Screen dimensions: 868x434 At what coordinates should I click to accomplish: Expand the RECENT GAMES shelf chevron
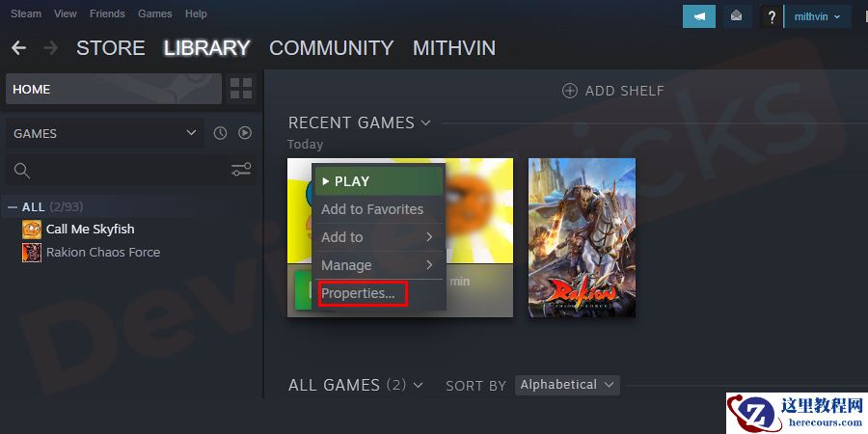click(425, 122)
